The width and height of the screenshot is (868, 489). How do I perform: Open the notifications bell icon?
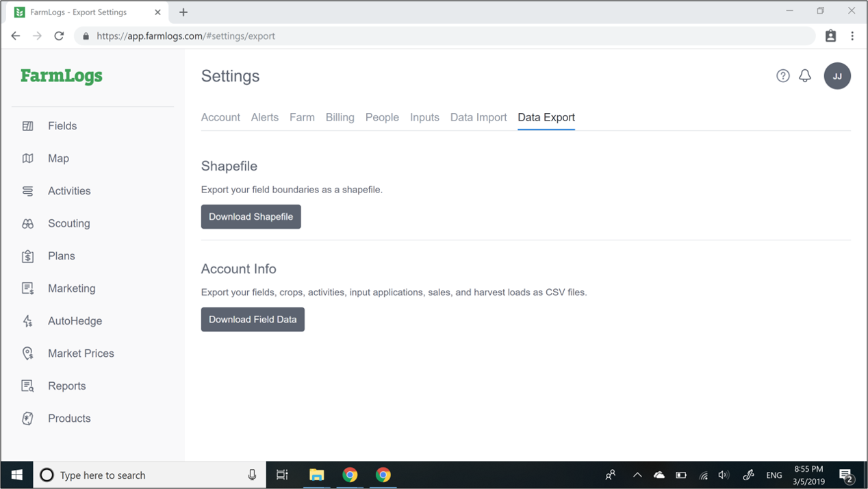[x=805, y=76]
